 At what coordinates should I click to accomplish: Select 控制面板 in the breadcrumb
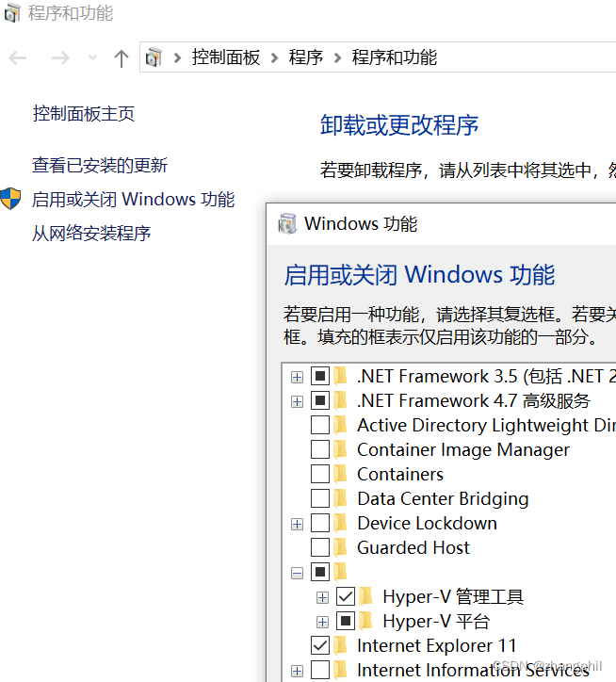(226, 57)
